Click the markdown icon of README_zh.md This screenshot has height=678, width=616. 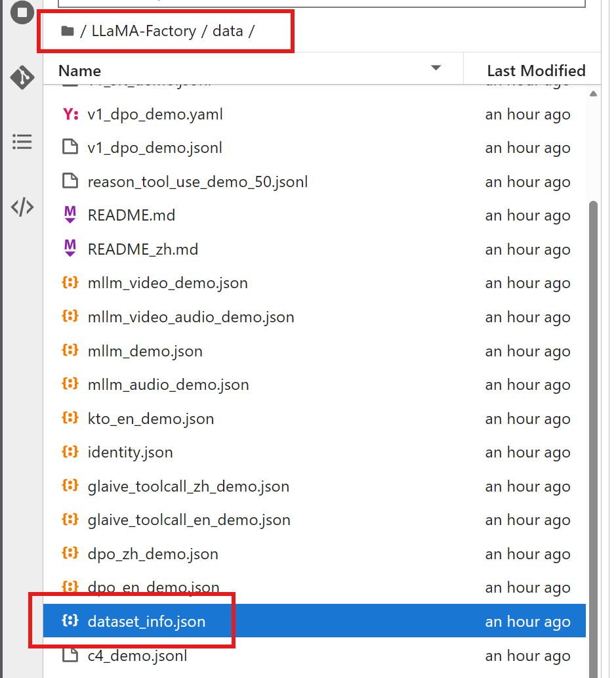click(70, 248)
